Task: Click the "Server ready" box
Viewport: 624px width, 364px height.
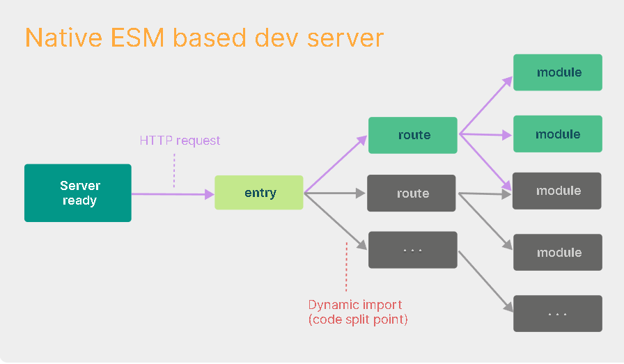Action: pos(78,193)
